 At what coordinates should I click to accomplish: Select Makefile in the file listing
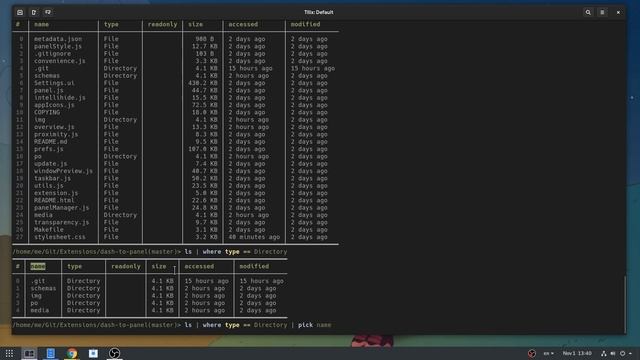point(49,230)
